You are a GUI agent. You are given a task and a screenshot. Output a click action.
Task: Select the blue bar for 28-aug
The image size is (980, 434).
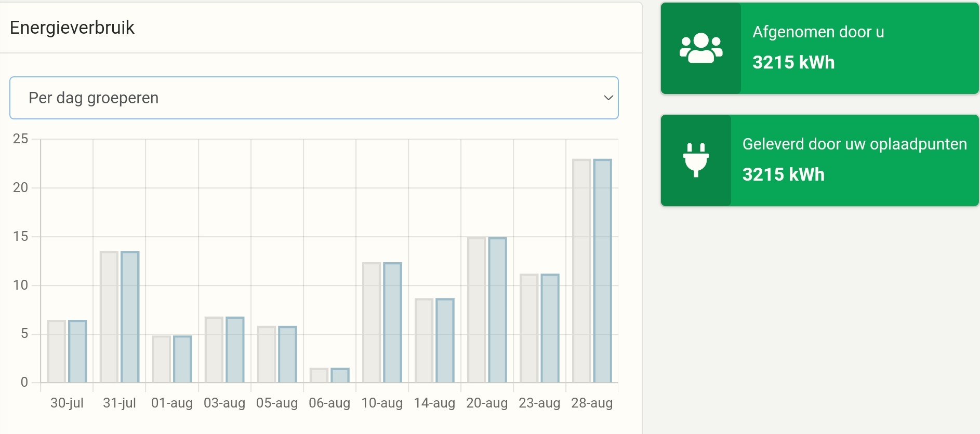pyautogui.click(x=602, y=271)
